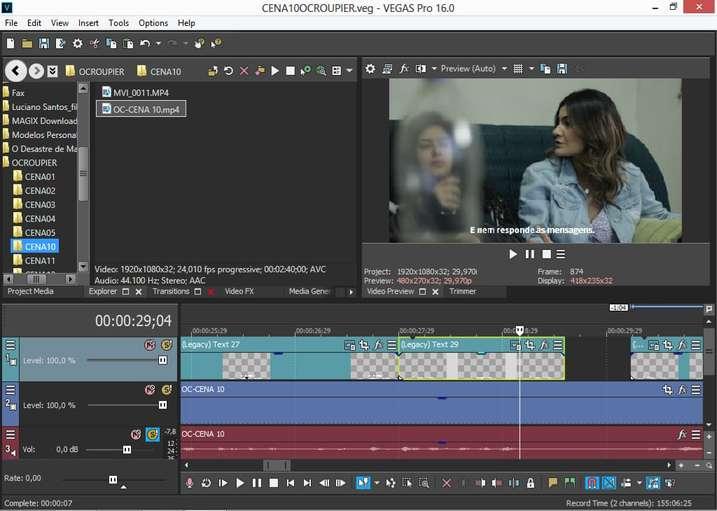Expand the Explorer views dropdown arrow
Image resolution: width=717 pixels, height=511 pixels.
(x=350, y=71)
